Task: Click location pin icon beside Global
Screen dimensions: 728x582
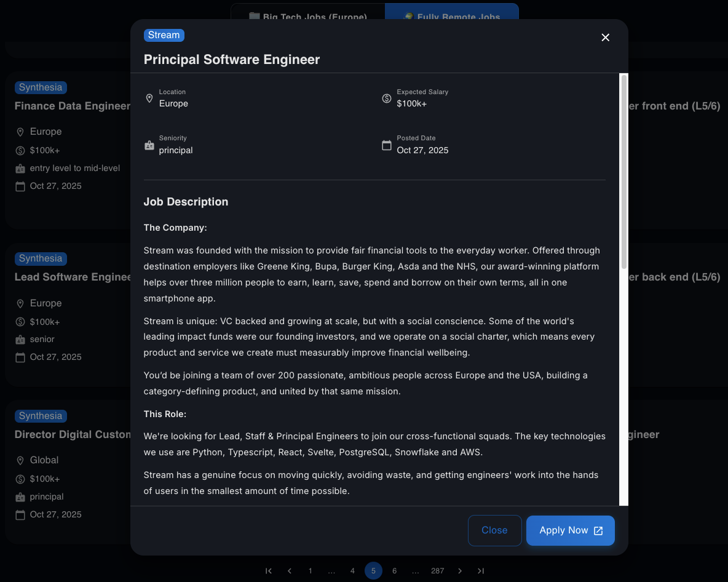Action: [x=20, y=460]
